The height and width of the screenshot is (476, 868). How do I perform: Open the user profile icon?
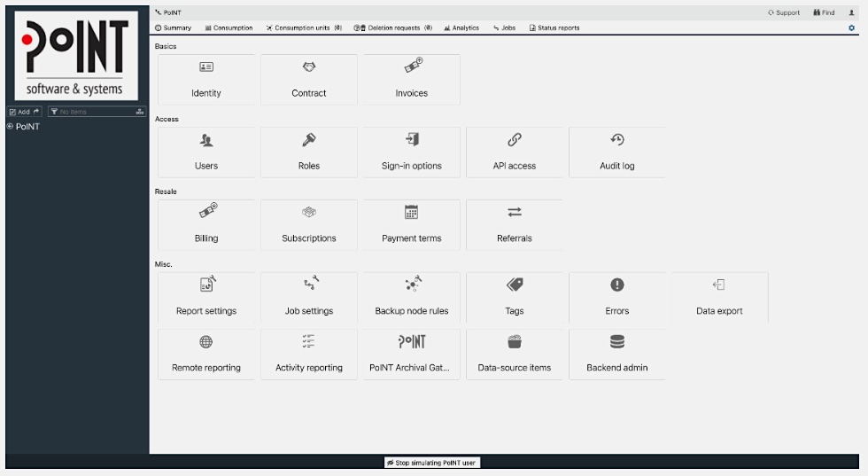(851, 12)
